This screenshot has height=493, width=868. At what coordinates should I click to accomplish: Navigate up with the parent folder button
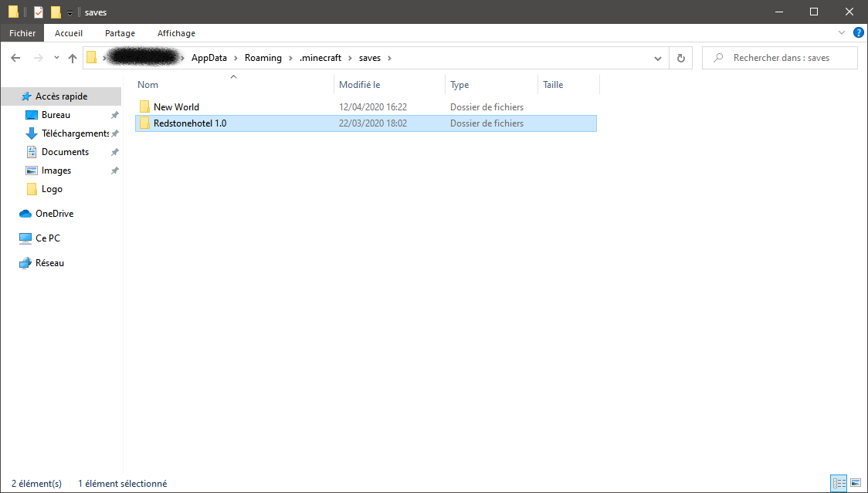(72, 57)
